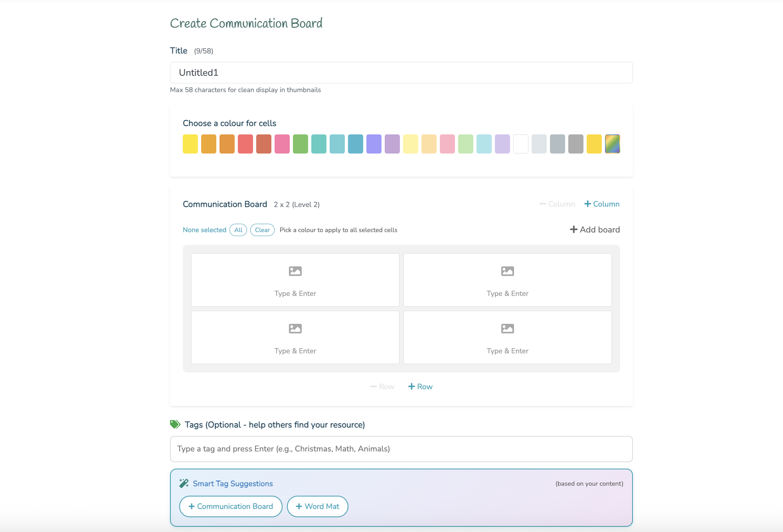Click the magic wand Smart Tag Suggestions icon
Screen dimensions: 783x532
coord(184,483)
